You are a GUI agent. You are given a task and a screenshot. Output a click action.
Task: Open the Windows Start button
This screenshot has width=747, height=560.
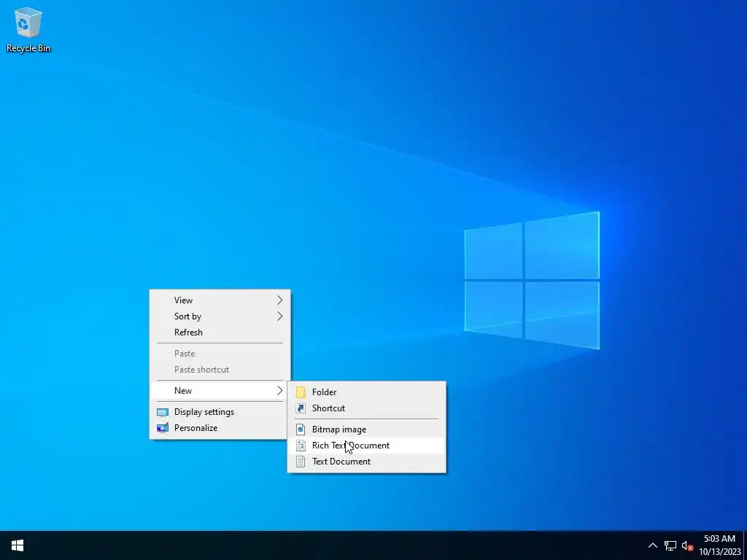pyautogui.click(x=18, y=545)
